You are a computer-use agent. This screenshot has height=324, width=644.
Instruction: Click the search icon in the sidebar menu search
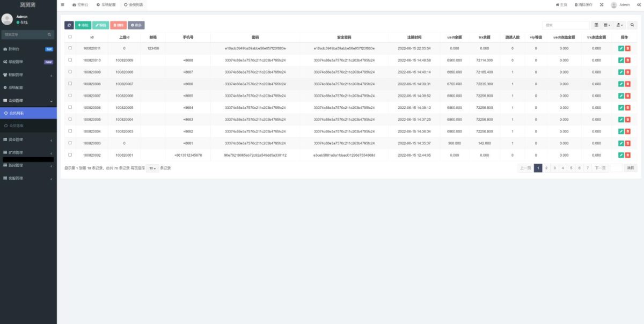(x=49, y=34)
